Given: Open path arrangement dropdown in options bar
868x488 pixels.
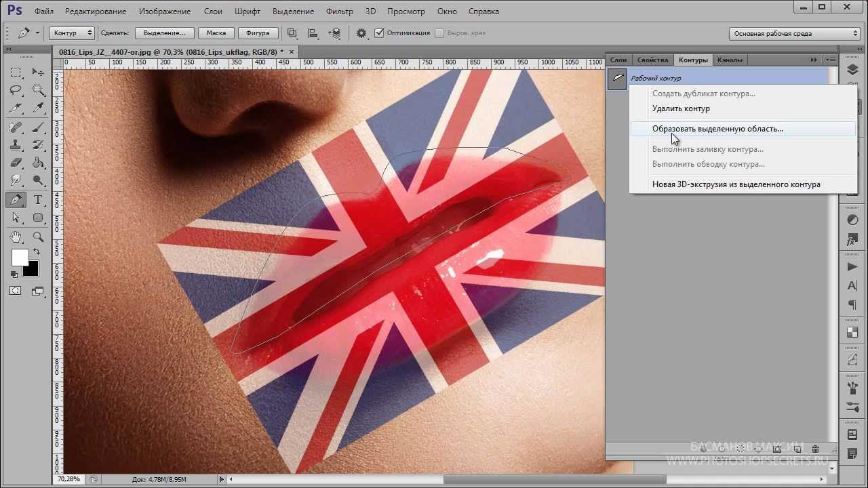Looking at the screenshot, I should pos(334,33).
